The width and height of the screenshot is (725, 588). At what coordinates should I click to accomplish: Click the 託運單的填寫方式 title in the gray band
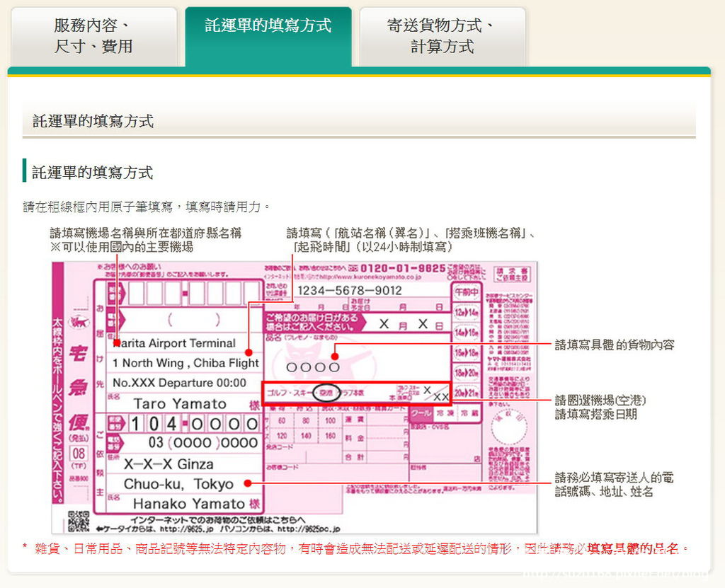[x=93, y=121]
